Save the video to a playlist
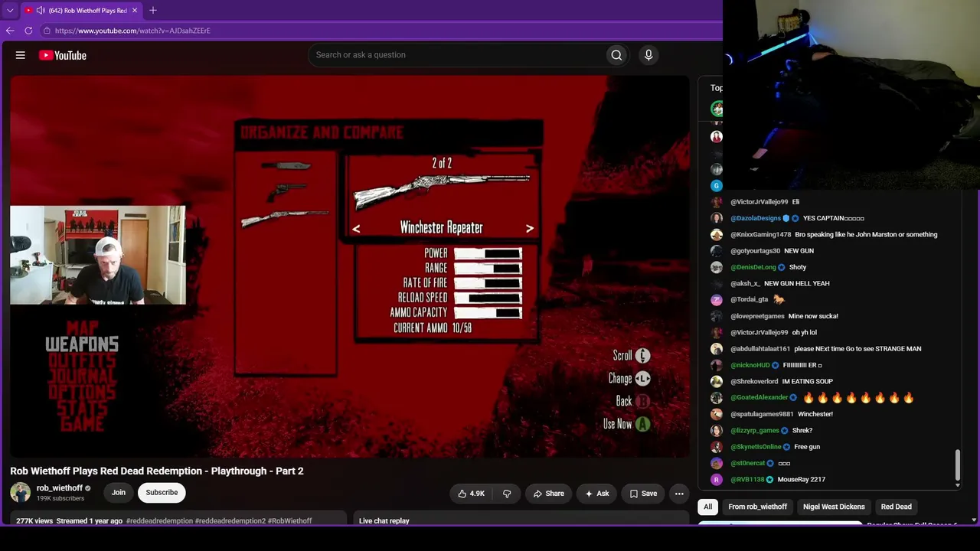Screen dimensions: 980x551 click(x=643, y=494)
